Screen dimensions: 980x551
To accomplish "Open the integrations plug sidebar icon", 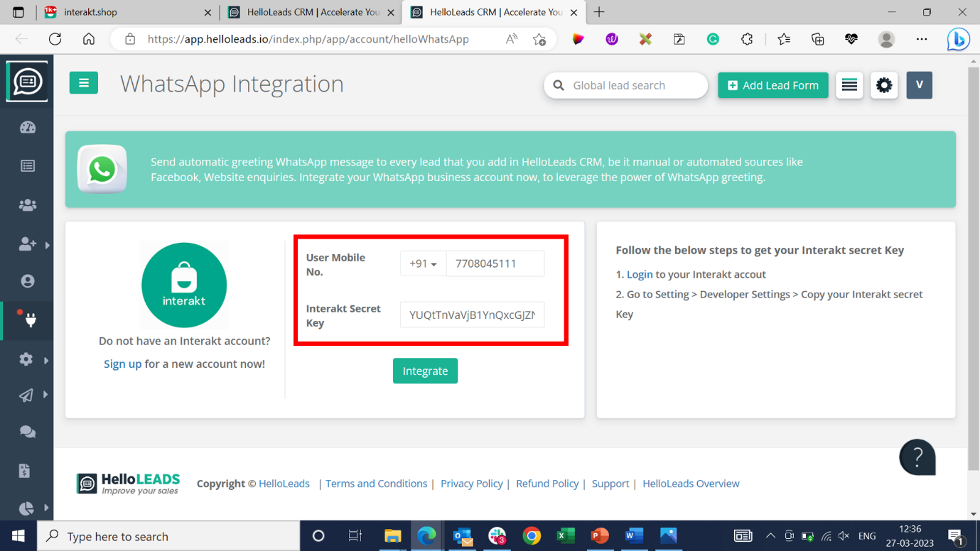I will click(31, 320).
